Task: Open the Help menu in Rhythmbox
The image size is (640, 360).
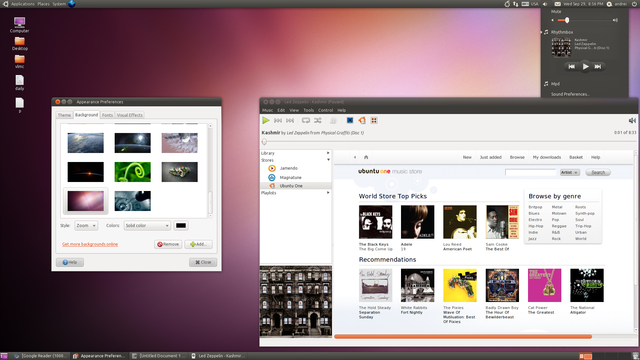Action: click(x=342, y=110)
